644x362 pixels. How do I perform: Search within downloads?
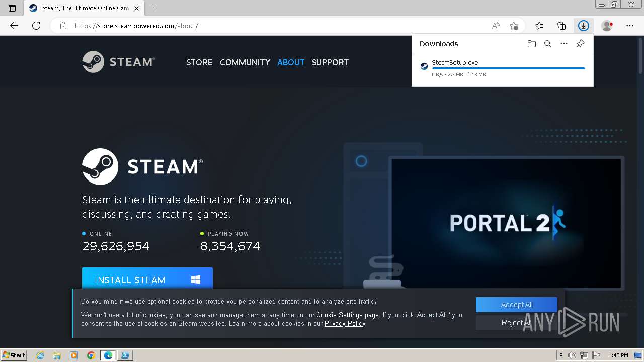[548, 44]
